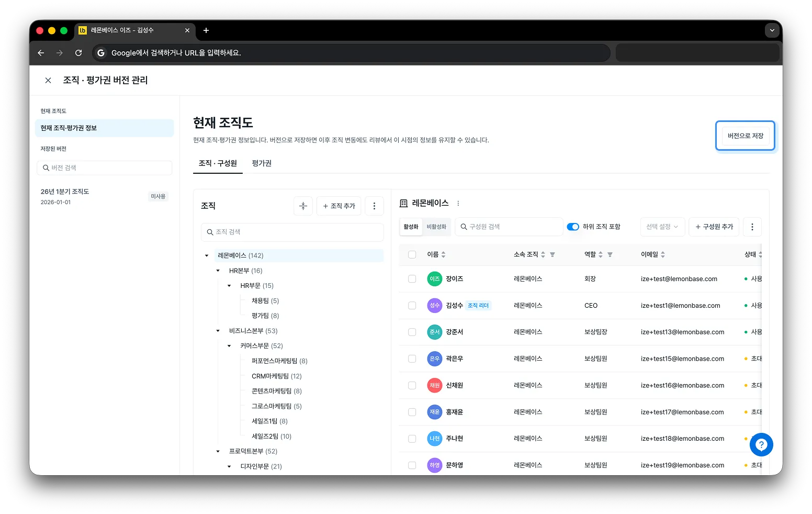Screen dimensions: 812x514
Task: Filter the 역할 column
Action: [610, 254]
